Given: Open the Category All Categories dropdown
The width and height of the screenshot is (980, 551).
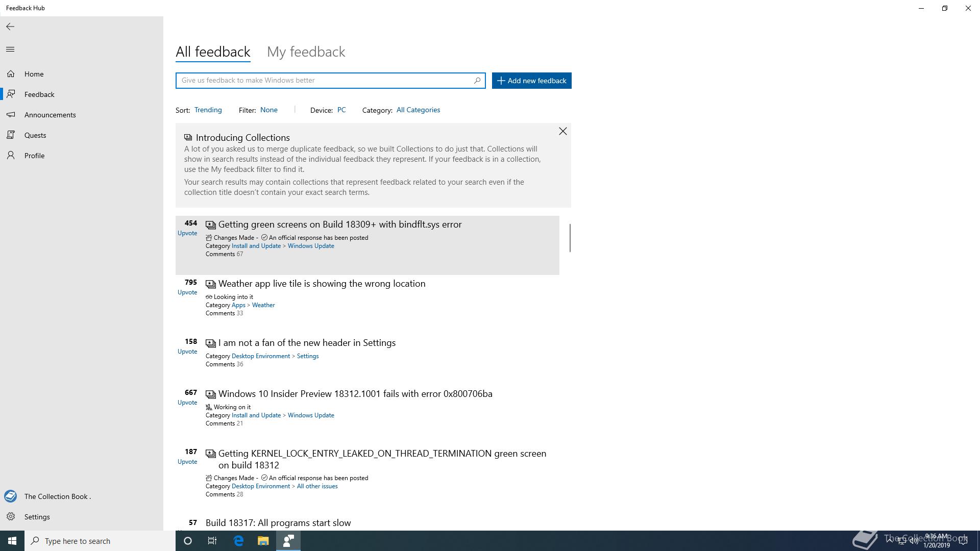Looking at the screenshot, I should click(418, 110).
